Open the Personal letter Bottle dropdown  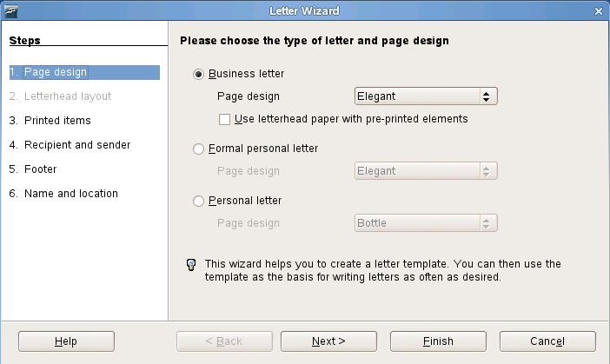coord(426,223)
